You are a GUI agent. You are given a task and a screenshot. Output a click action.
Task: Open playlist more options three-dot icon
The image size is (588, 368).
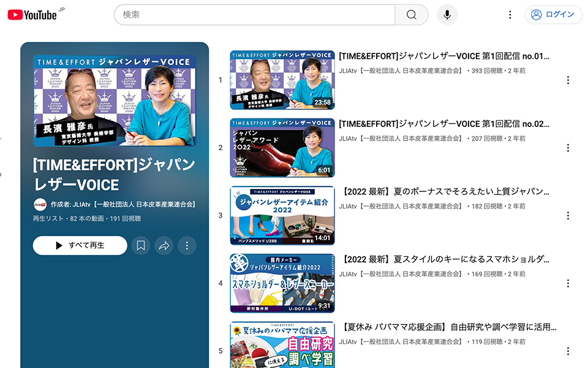pyautogui.click(x=187, y=245)
